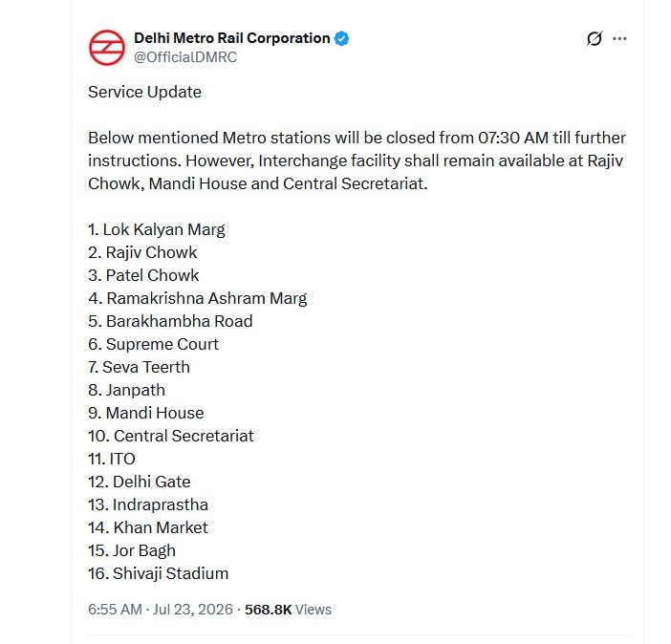
Task: Open Delhi Metro Rail Corporation profile name
Action: tap(232, 38)
